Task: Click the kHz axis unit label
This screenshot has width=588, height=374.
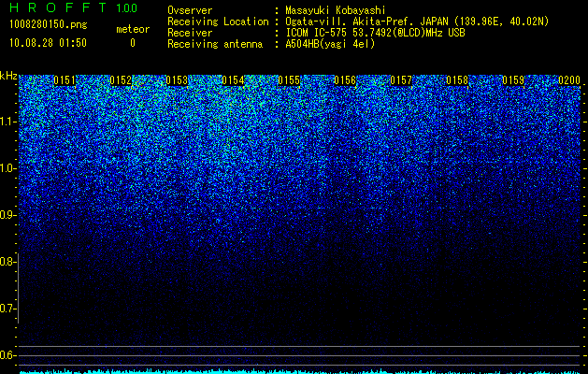Action: [8, 76]
